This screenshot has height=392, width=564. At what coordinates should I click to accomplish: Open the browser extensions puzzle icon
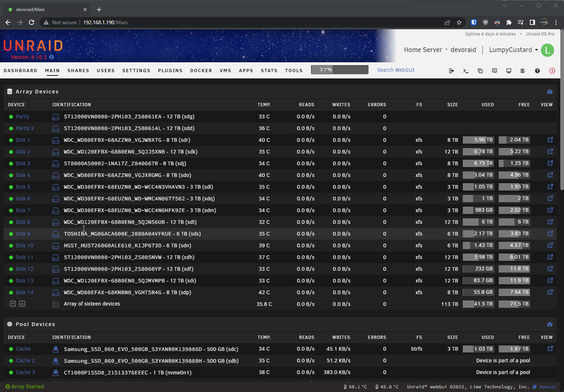coord(509,22)
